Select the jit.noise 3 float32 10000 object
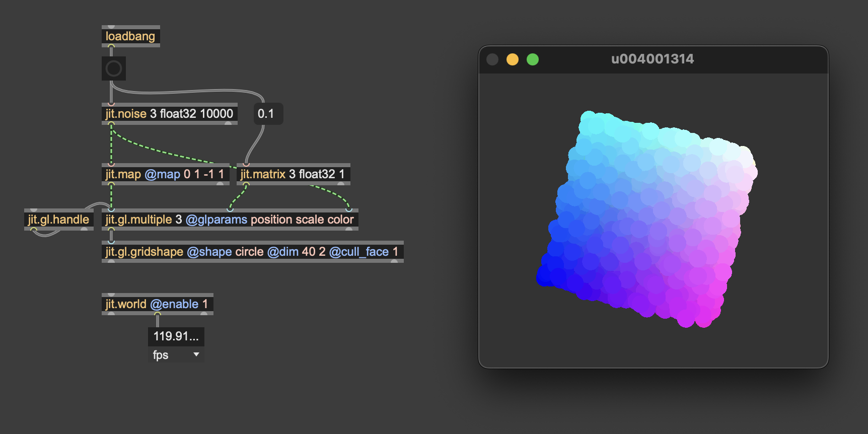 (x=170, y=114)
